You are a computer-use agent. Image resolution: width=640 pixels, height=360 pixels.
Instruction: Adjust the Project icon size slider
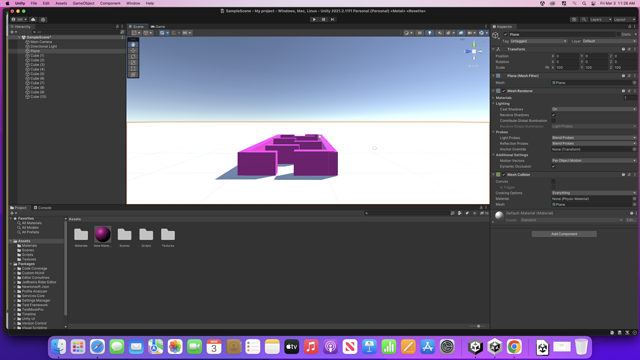[x=478, y=327]
